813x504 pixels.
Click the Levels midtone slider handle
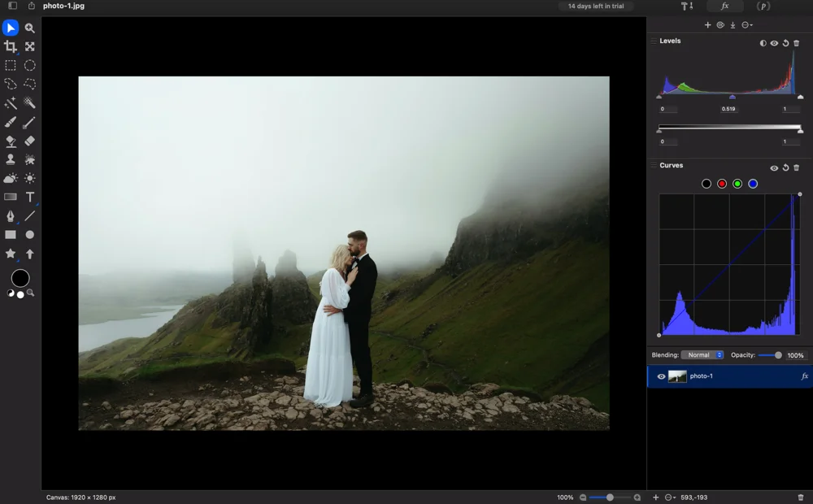733,97
